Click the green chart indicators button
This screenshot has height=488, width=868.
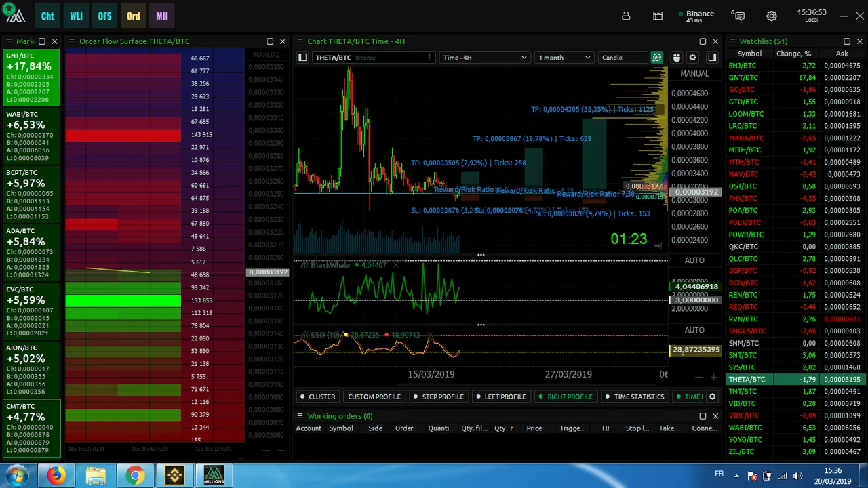(x=657, y=58)
